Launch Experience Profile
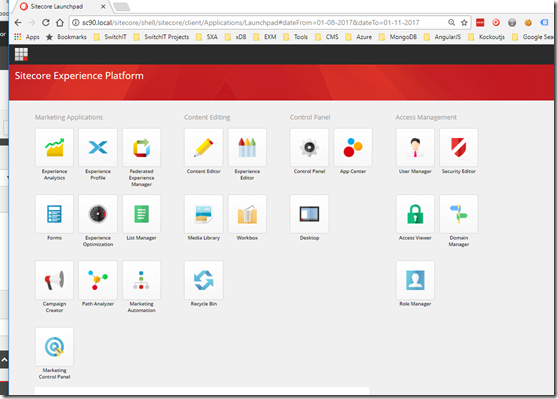The image size is (558, 399). pos(98,148)
